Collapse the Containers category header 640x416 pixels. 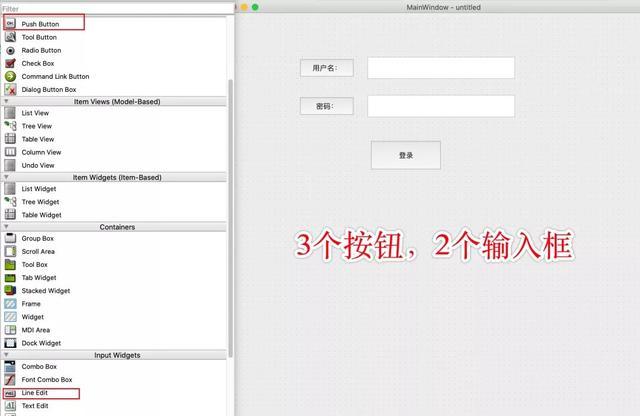point(116,227)
